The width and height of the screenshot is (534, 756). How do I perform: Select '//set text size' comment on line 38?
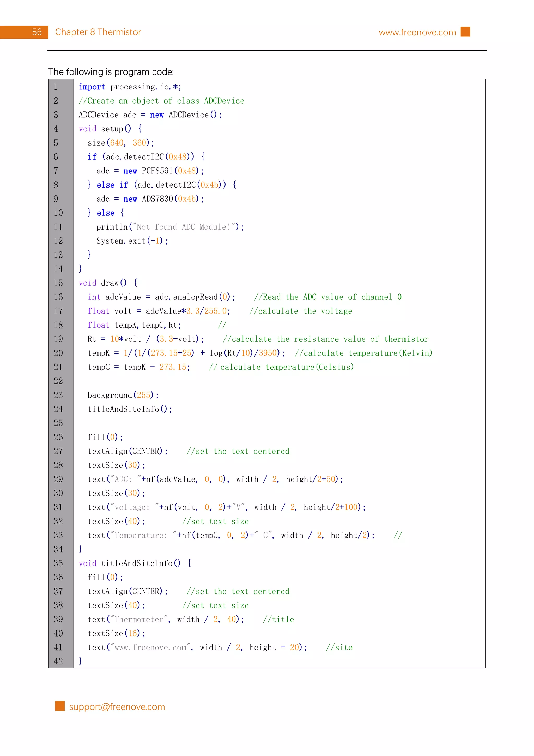(x=216, y=605)
